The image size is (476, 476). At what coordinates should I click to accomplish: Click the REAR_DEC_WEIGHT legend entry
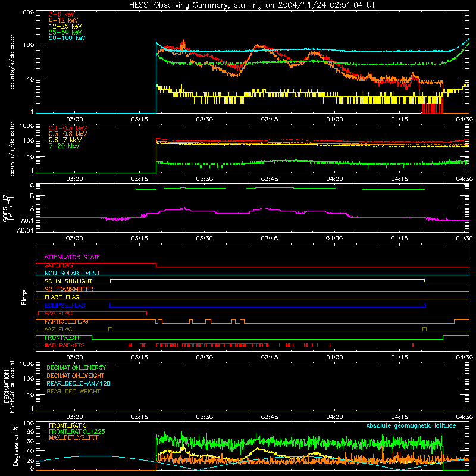[x=73, y=392]
